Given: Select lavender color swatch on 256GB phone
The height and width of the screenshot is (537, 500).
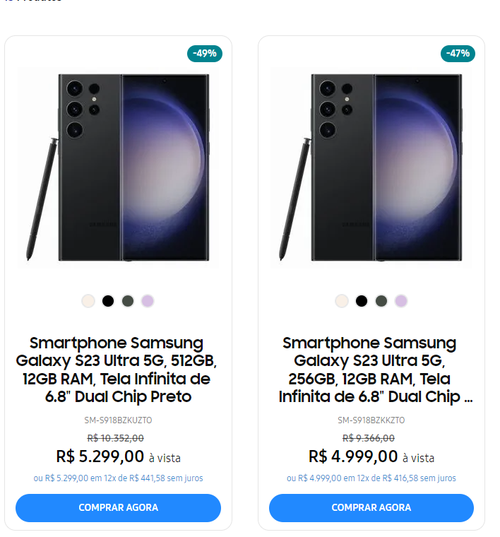Looking at the screenshot, I should pos(401,301).
